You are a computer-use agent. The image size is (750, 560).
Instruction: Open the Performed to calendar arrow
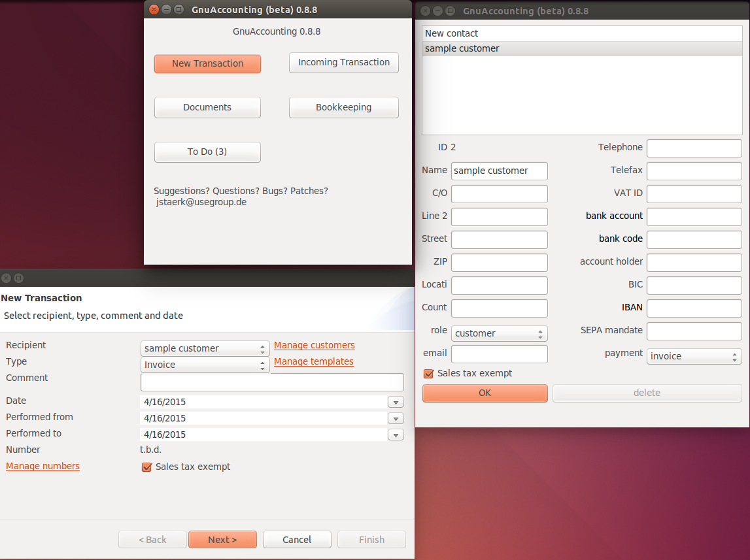pyautogui.click(x=396, y=435)
